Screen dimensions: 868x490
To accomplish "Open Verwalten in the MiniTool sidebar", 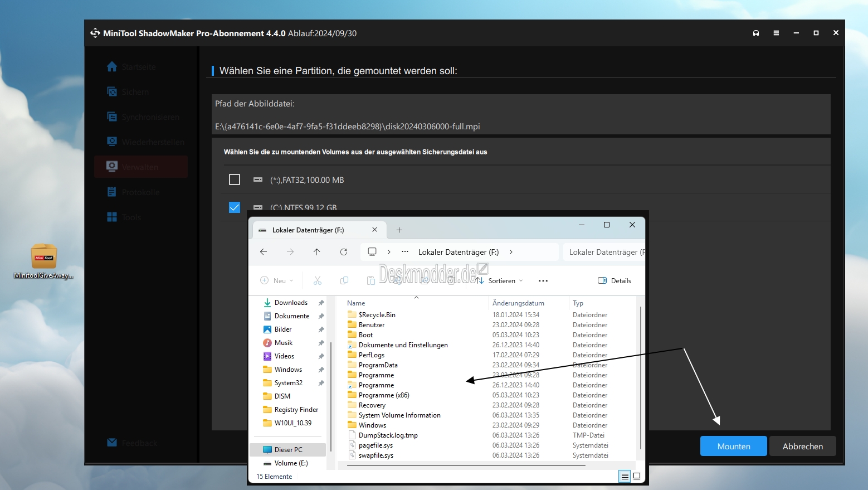I will (140, 167).
